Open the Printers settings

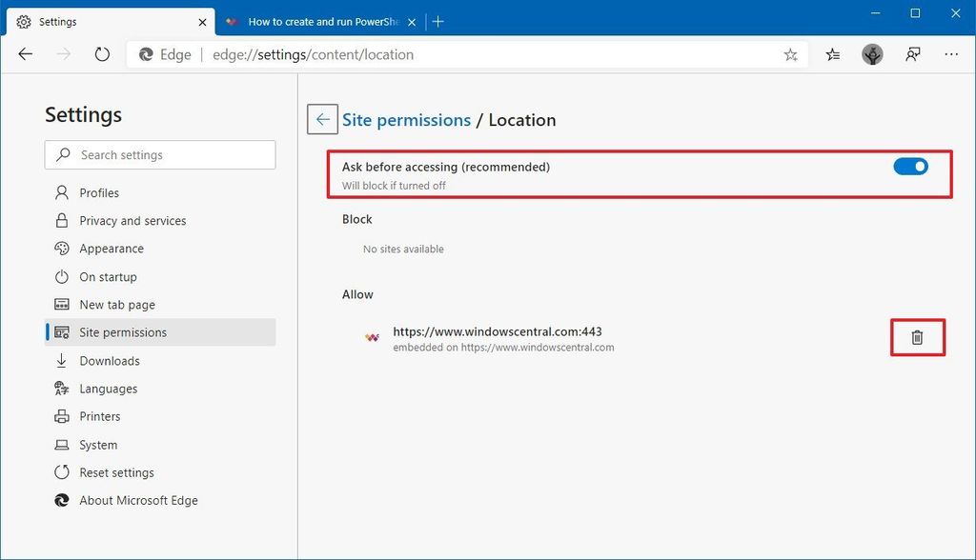pos(99,416)
